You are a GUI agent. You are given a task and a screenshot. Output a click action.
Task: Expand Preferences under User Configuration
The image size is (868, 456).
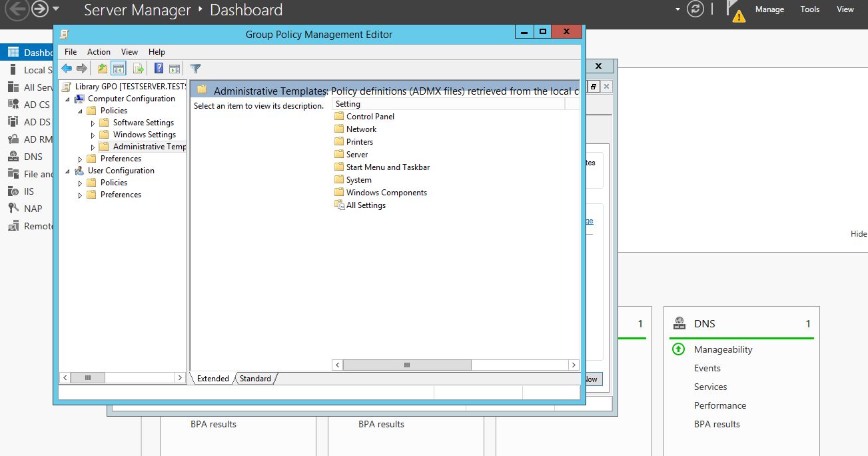81,195
